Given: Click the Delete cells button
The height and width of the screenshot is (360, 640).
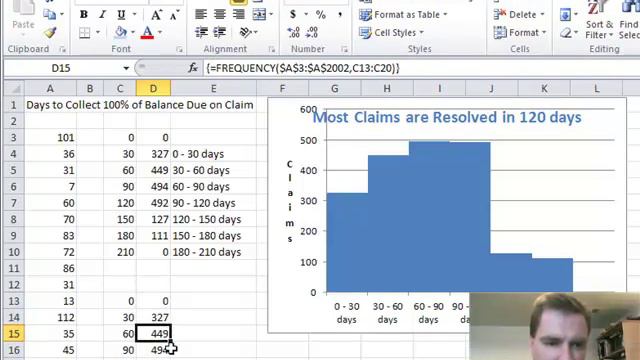Looking at the screenshot, I should (515, 15).
